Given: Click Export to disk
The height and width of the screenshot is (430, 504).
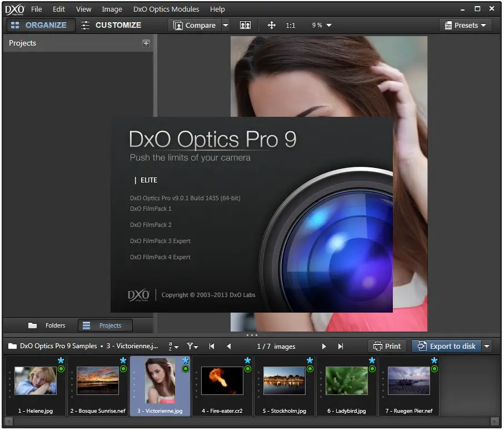Looking at the screenshot, I should (x=446, y=347).
